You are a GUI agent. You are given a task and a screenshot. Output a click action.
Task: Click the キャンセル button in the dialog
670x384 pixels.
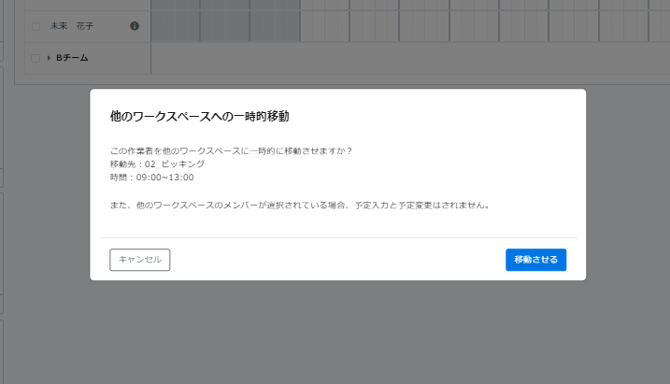pos(140,260)
